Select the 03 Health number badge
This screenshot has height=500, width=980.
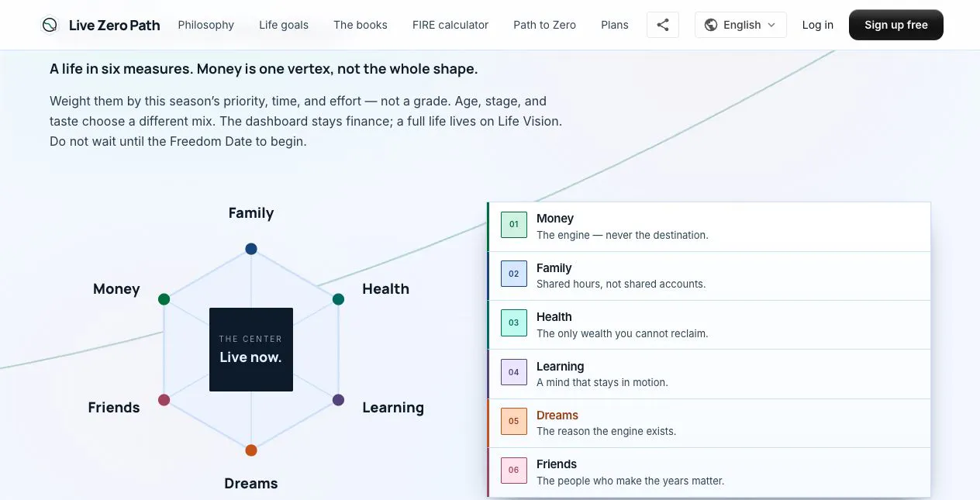pyautogui.click(x=514, y=322)
